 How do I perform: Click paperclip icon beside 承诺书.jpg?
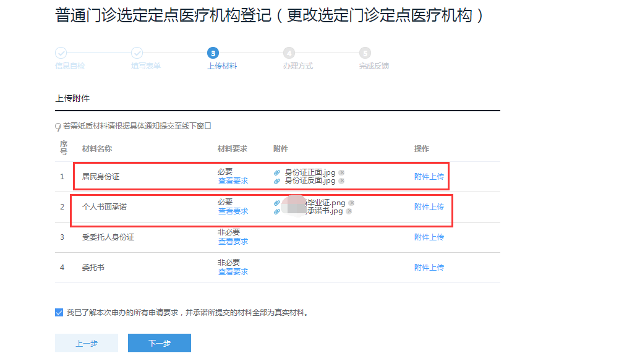coord(277,211)
